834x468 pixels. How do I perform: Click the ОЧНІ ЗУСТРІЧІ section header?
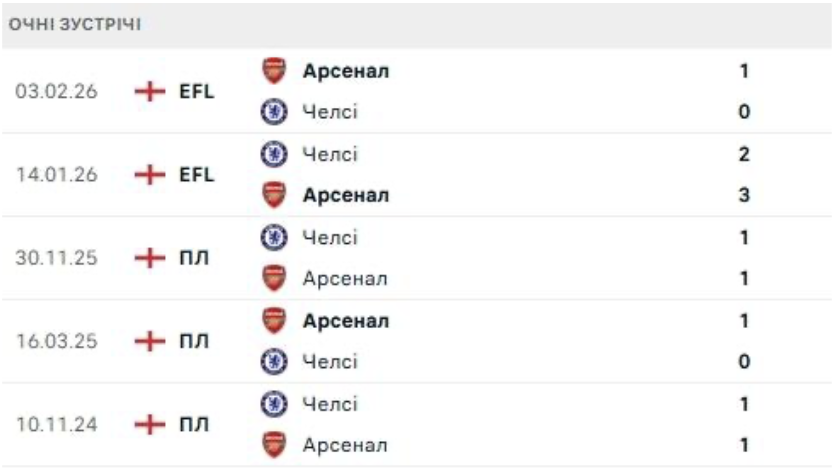click(75, 25)
